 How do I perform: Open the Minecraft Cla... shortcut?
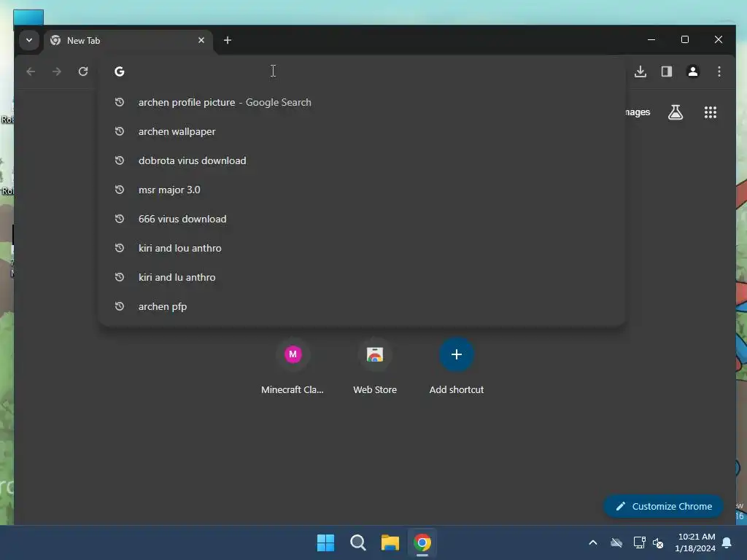293,367
